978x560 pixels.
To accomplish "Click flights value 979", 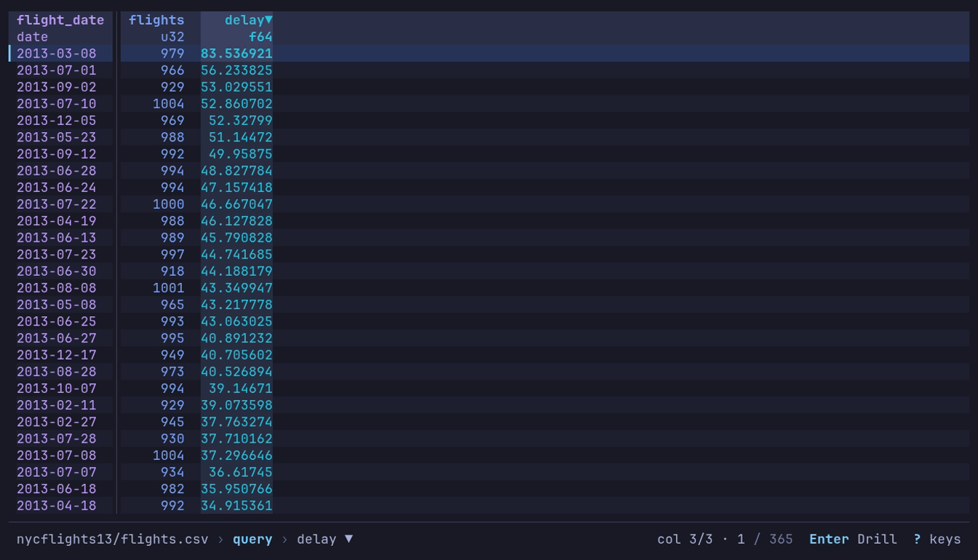I will coord(172,53).
